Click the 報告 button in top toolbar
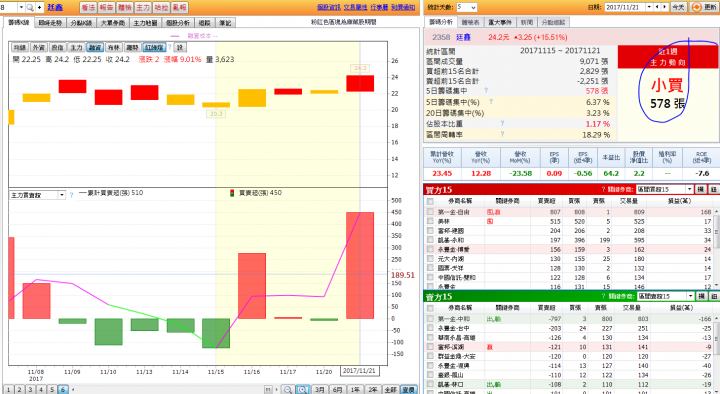This screenshot has width=720, height=394. point(107,7)
